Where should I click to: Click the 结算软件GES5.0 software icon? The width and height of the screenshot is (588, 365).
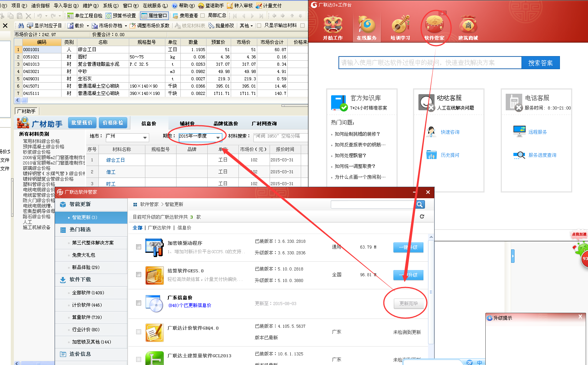point(155,275)
